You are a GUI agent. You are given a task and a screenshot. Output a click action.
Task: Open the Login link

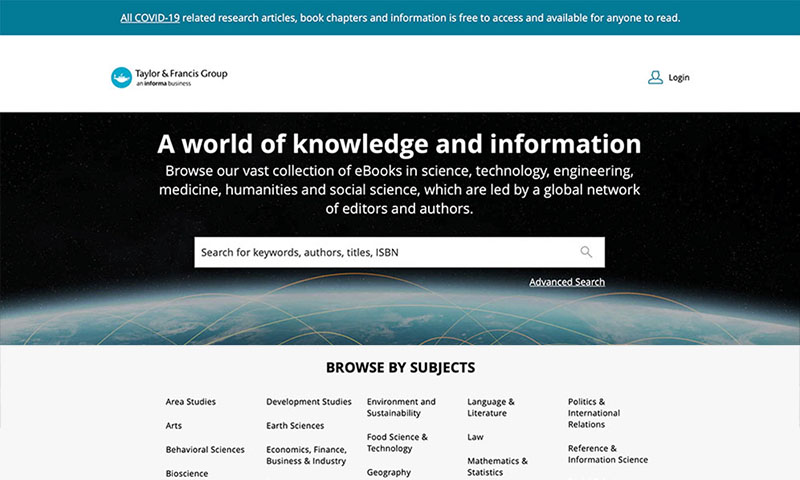pos(679,77)
